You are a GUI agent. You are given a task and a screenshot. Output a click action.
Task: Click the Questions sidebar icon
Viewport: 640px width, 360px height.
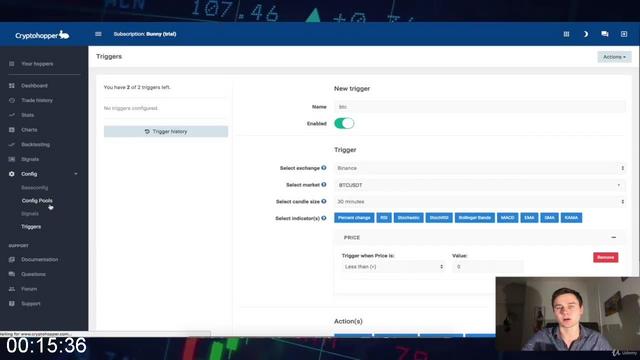coord(11,274)
